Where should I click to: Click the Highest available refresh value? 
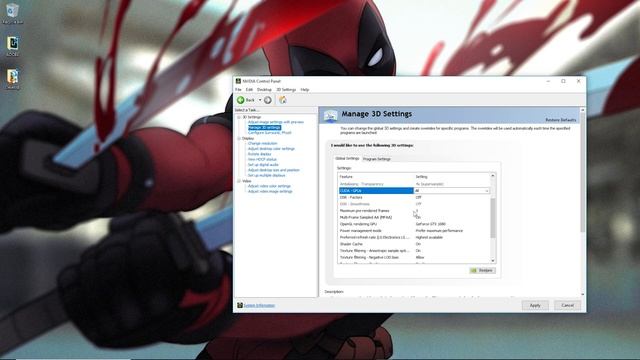pyautogui.click(x=429, y=237)
